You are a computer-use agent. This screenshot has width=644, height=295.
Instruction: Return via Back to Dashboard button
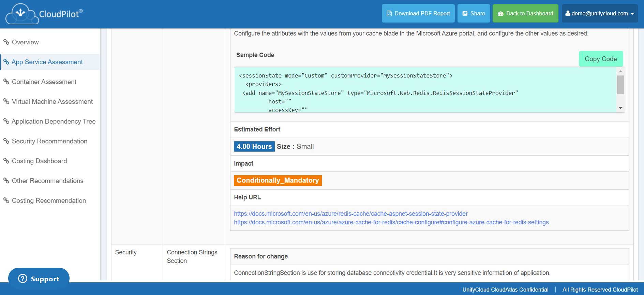[x=525, y=13]
